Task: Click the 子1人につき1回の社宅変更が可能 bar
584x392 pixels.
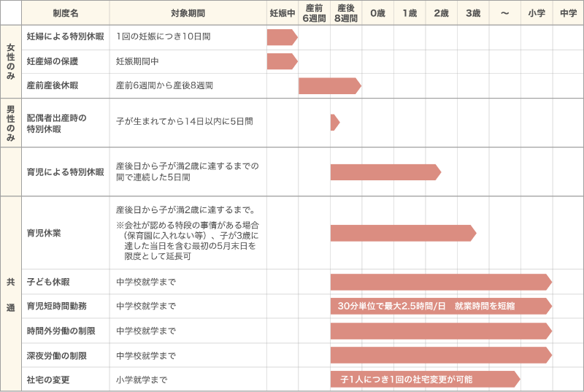Action: [426, 380]
